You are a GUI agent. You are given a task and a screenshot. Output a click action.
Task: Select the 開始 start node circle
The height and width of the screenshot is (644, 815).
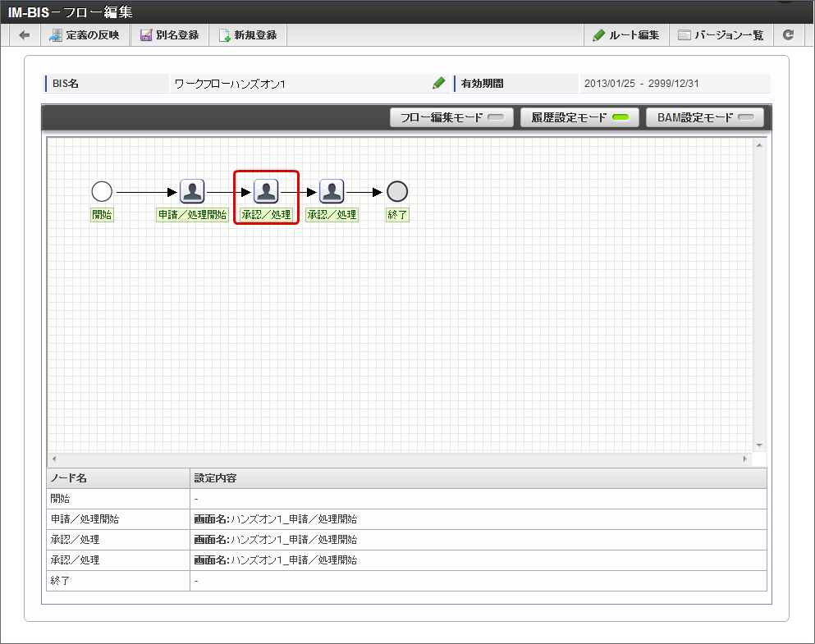102,192
